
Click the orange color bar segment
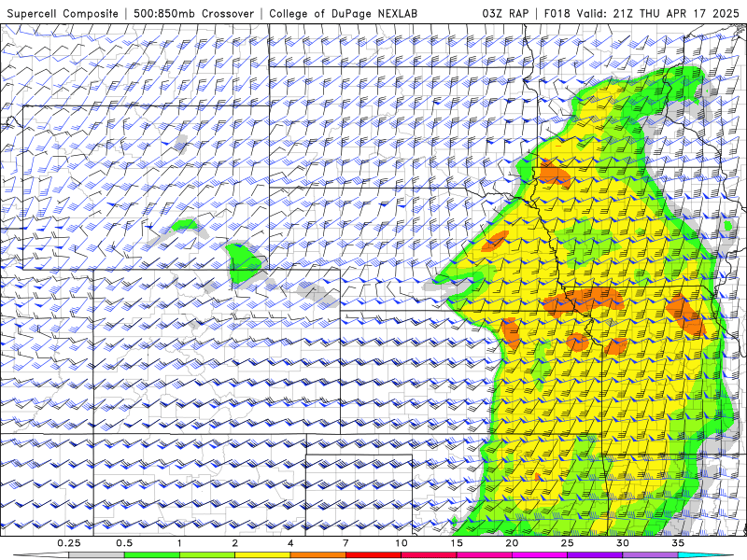[x=318, y=555]
